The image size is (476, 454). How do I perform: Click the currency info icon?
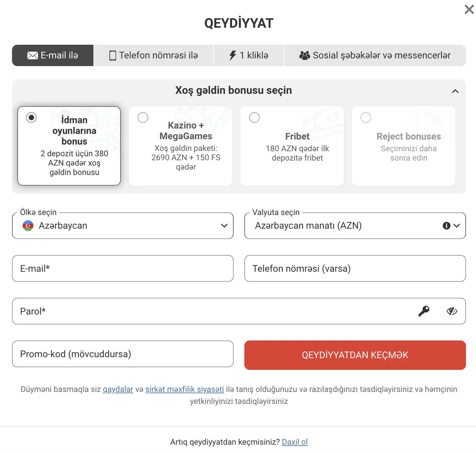[447, 226]
